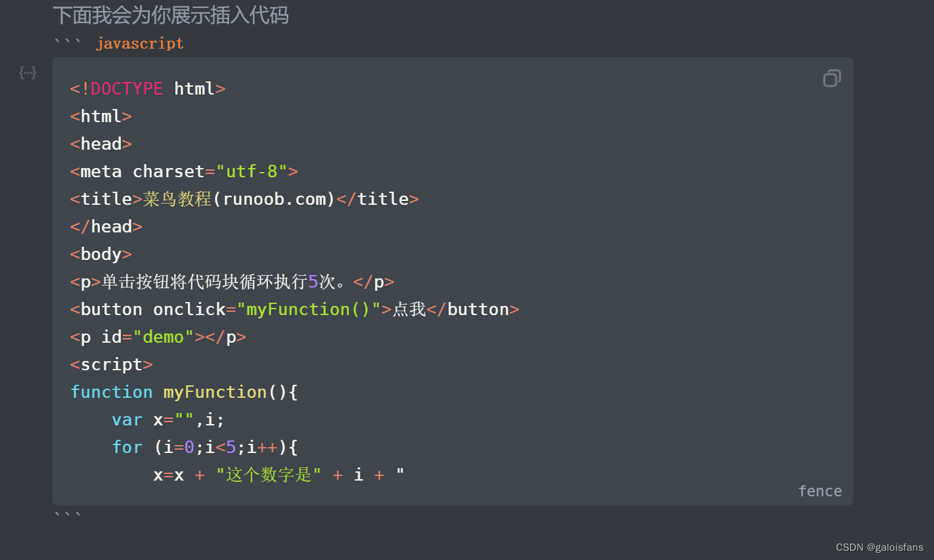Click the script opening tag
The width and height of the screenshot is (934, 560).
(x=111, y=364)
